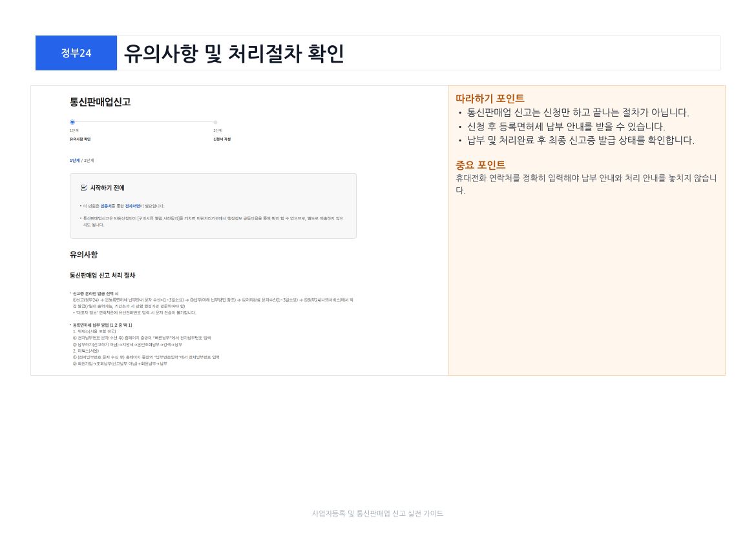The image size is (756, 534).
Task: Click the 등록면허세 납부 방법 bullet heading
Action: (102, 325)
